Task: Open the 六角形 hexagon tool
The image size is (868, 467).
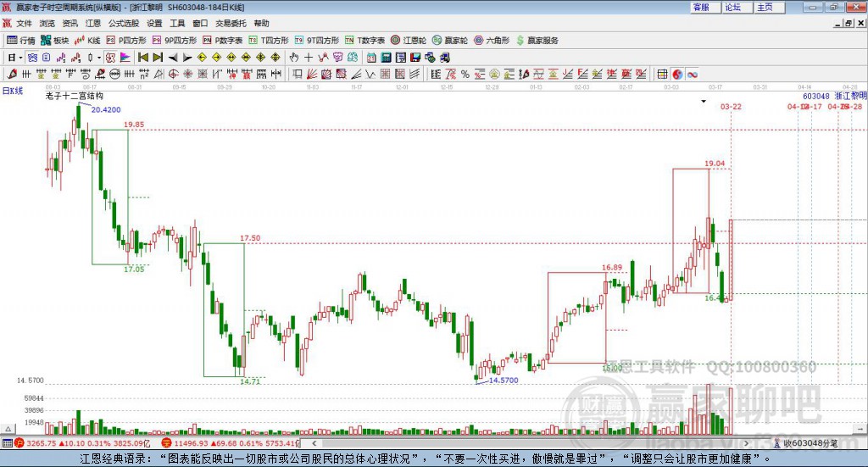Action: [492, 41]
